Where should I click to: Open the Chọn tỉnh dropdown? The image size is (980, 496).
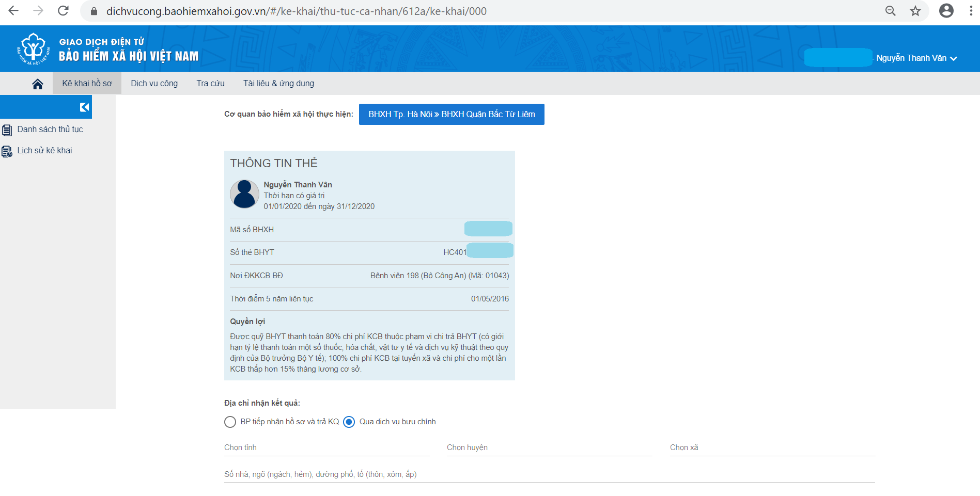tap(327, 448)
